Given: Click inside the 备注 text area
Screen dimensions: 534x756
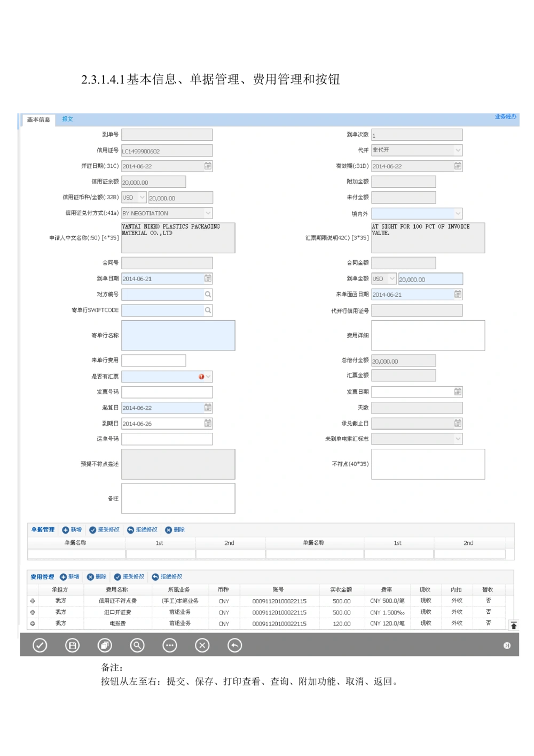Looking at the screenshot, I should [178, 498].
